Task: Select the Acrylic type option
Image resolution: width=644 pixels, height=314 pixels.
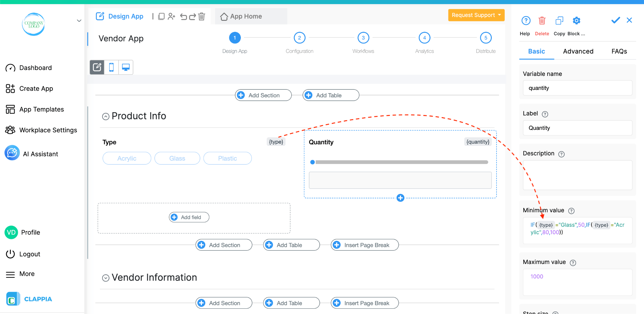Action: point(127,158)
